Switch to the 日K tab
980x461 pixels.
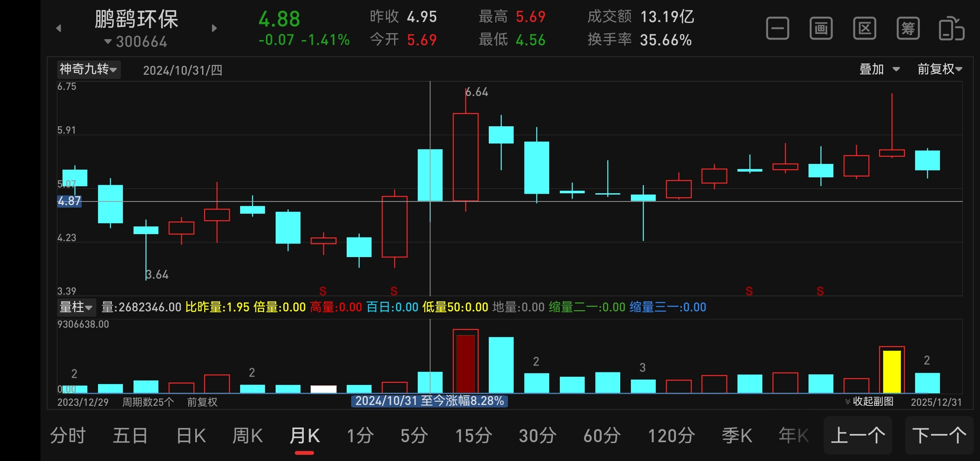(x=191, y=436)
